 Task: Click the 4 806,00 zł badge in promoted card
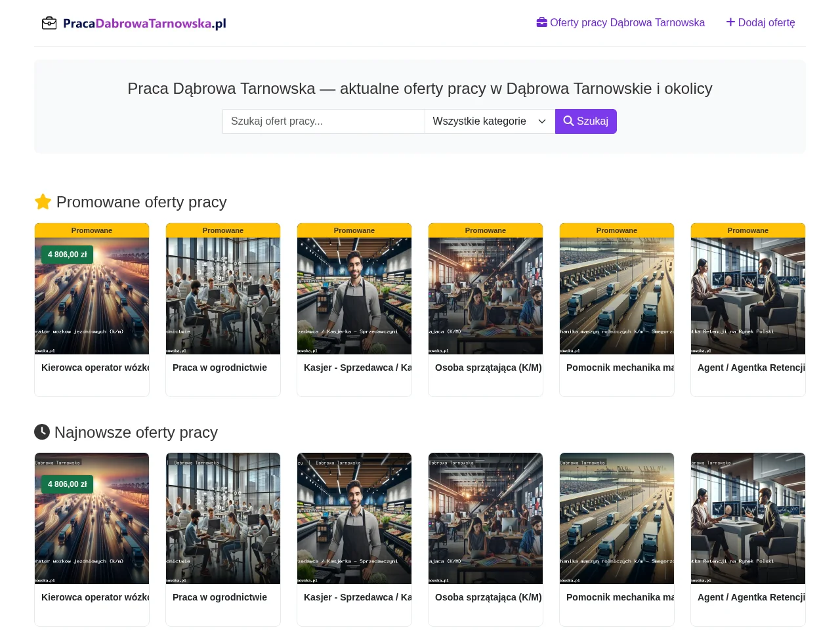point(67,255)
